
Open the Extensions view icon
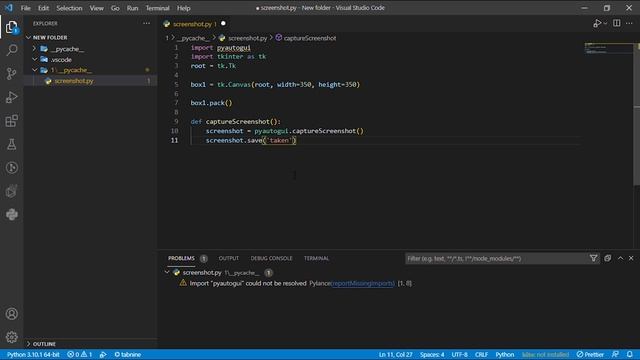point(11,121)
